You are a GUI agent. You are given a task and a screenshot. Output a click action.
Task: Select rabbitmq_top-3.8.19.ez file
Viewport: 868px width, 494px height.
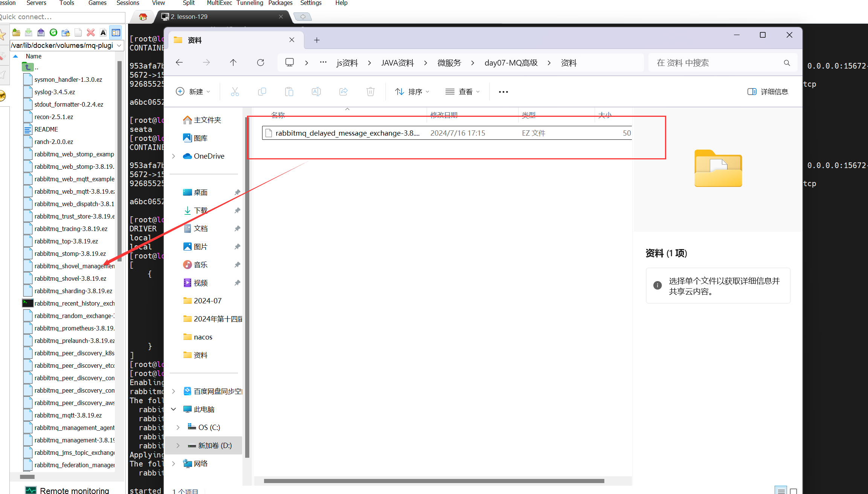click(x=66, y=241)
